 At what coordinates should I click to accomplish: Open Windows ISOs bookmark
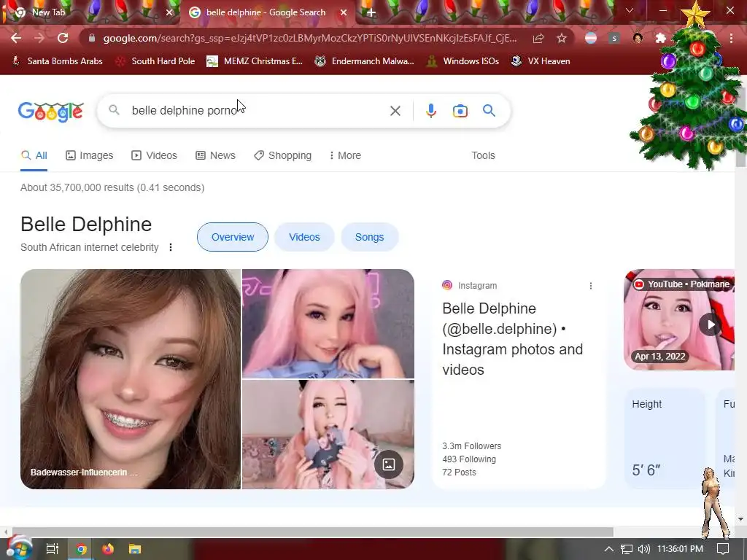462,61
